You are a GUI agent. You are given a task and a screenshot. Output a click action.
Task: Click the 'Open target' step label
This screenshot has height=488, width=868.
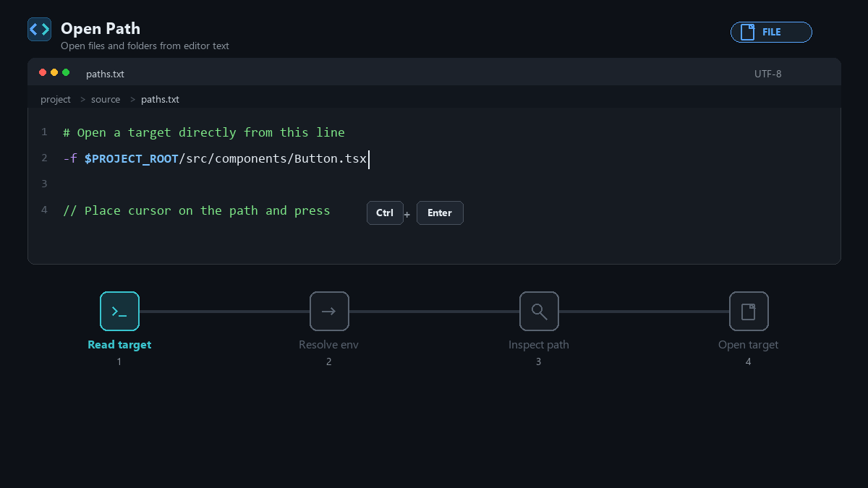pos(749,345)
